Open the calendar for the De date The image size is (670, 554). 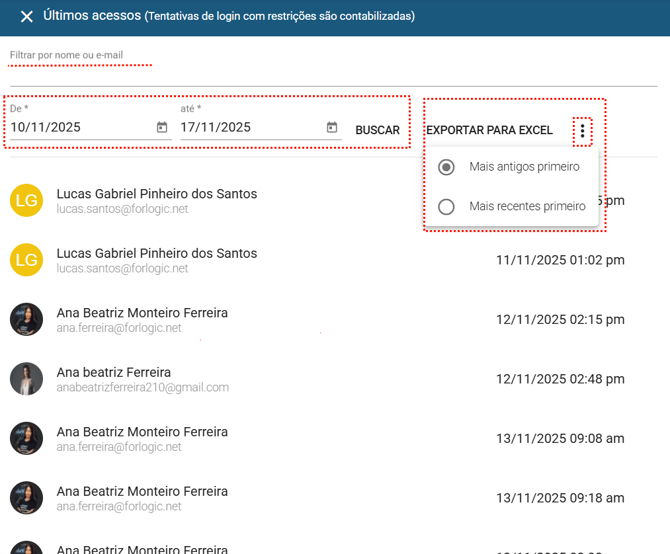pyautogui.click(x=162, y=128)
